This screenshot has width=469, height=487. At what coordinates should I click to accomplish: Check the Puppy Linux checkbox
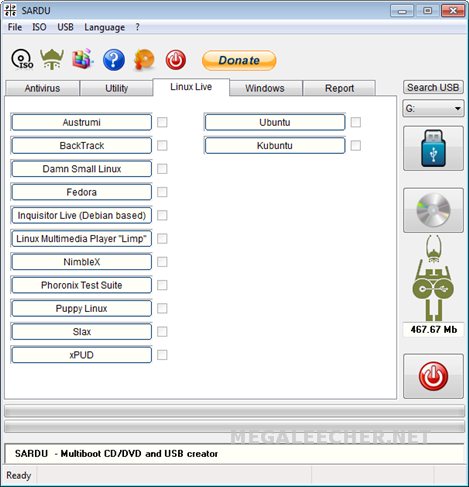point(162,308)
